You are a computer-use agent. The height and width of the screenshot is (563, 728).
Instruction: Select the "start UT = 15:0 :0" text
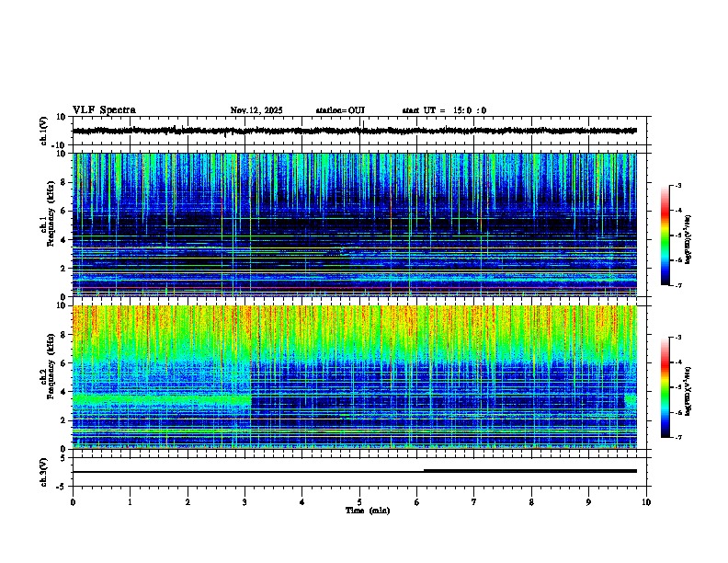(x=444, y=110)
